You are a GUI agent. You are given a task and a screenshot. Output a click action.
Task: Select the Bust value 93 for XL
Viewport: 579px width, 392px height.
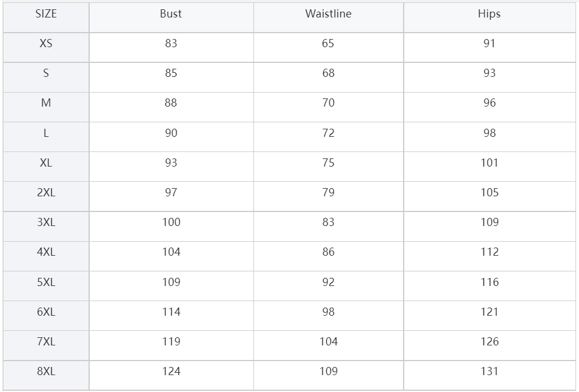click(x=171, y=163)
